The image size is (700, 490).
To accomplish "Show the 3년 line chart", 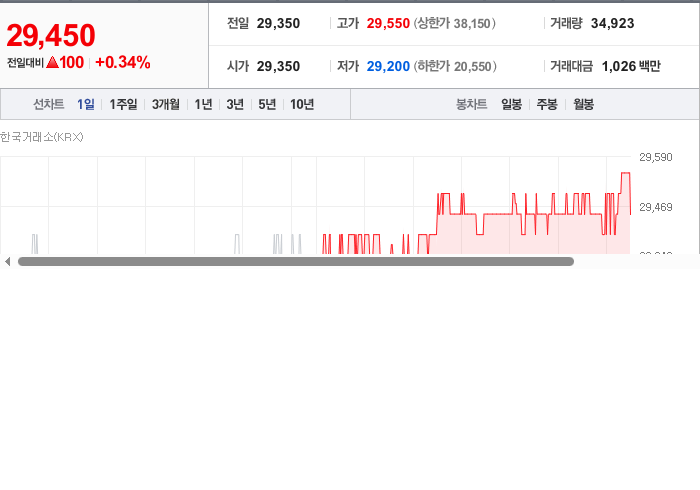I will click(235, 104).
